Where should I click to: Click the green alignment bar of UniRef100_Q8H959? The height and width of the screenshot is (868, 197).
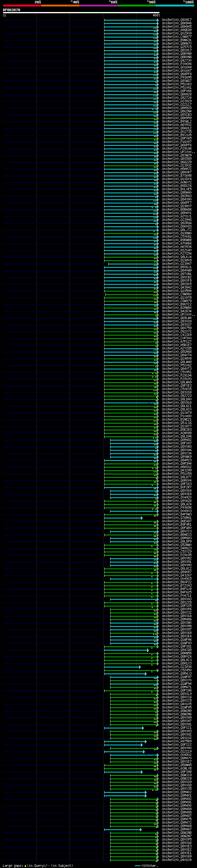pos(131,118)
